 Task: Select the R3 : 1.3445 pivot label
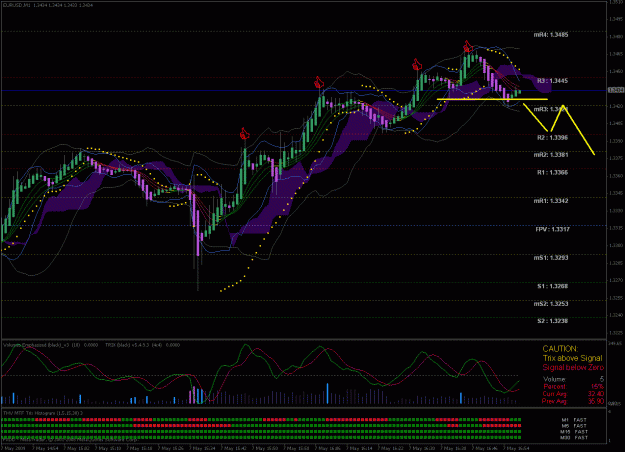pos(552,81)
